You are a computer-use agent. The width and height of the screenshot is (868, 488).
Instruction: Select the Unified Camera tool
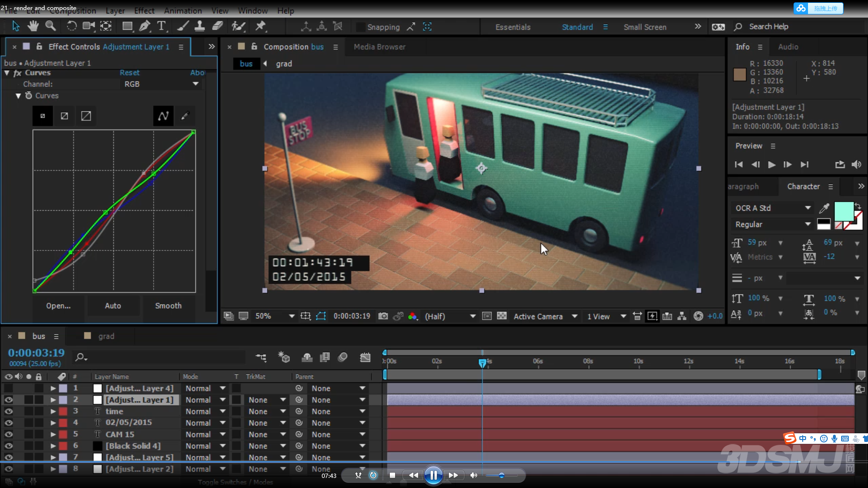click(89, 26)
